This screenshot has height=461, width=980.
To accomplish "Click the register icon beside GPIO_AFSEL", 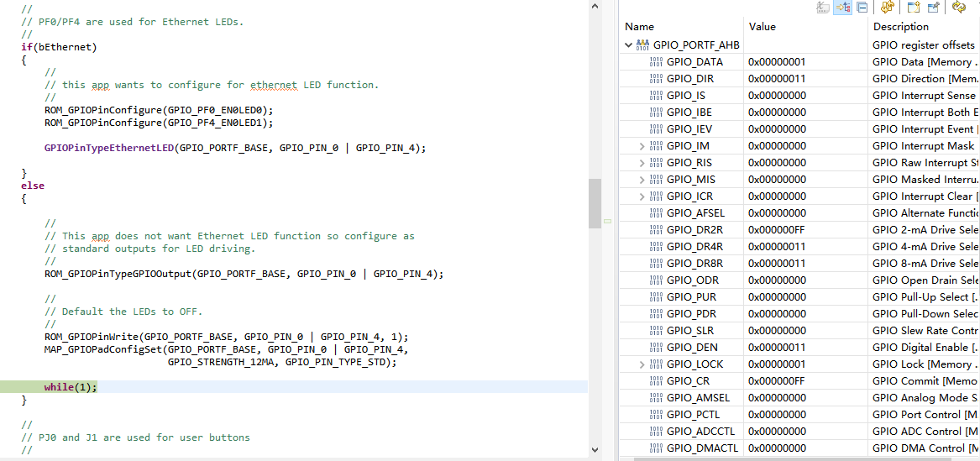I will tap(656, 213).
